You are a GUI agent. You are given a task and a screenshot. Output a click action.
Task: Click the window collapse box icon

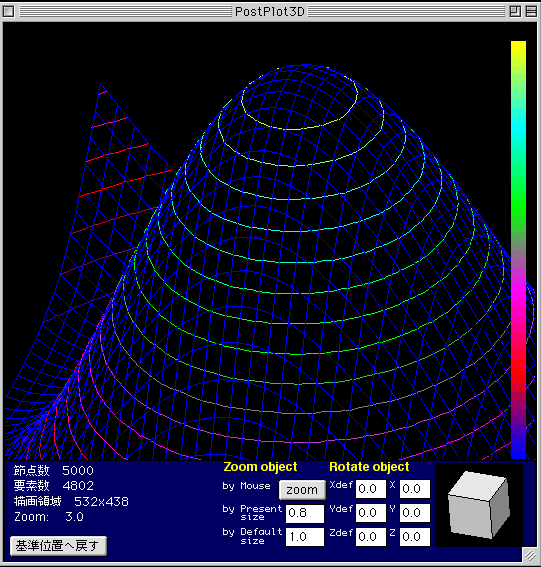tap(531, 12)
